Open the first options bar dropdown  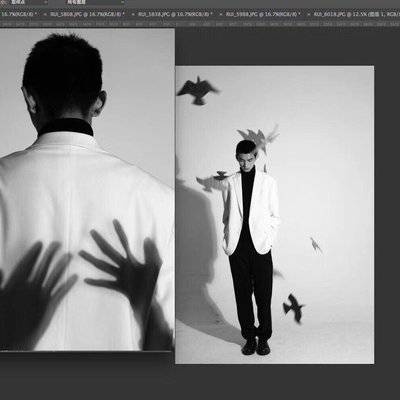[27, 2]
